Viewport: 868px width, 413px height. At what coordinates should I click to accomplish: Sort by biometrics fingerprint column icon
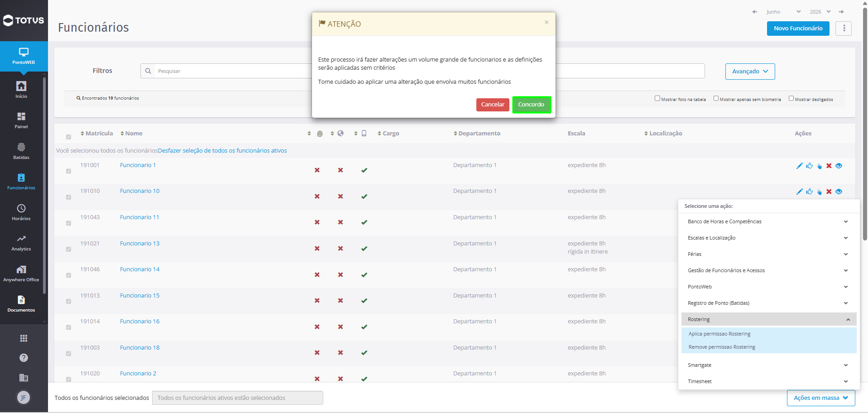point(320,134)
